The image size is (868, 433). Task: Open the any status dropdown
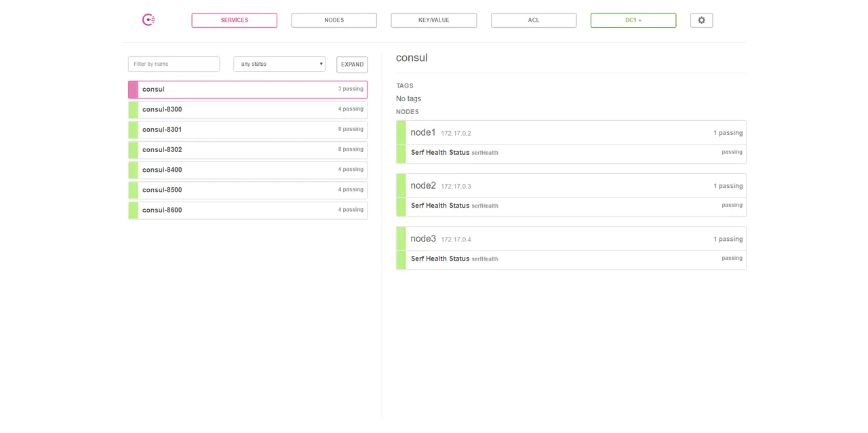click(279, 64)
